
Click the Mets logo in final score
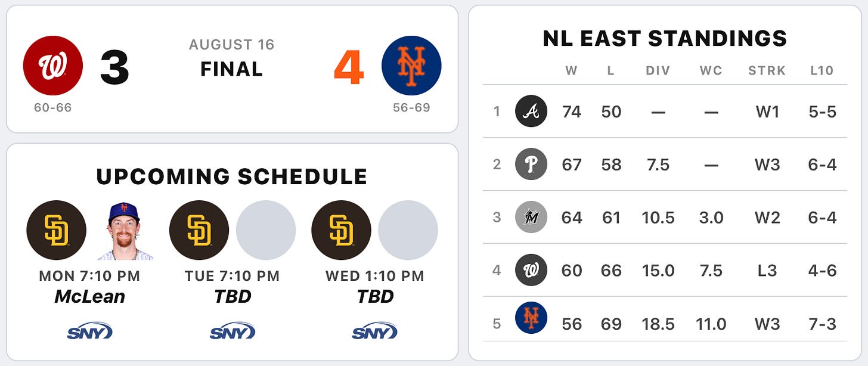point(411,66)
